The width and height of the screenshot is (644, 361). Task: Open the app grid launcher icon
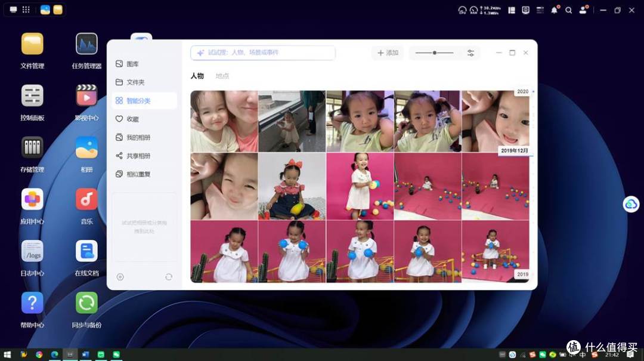tap(26, 10)
